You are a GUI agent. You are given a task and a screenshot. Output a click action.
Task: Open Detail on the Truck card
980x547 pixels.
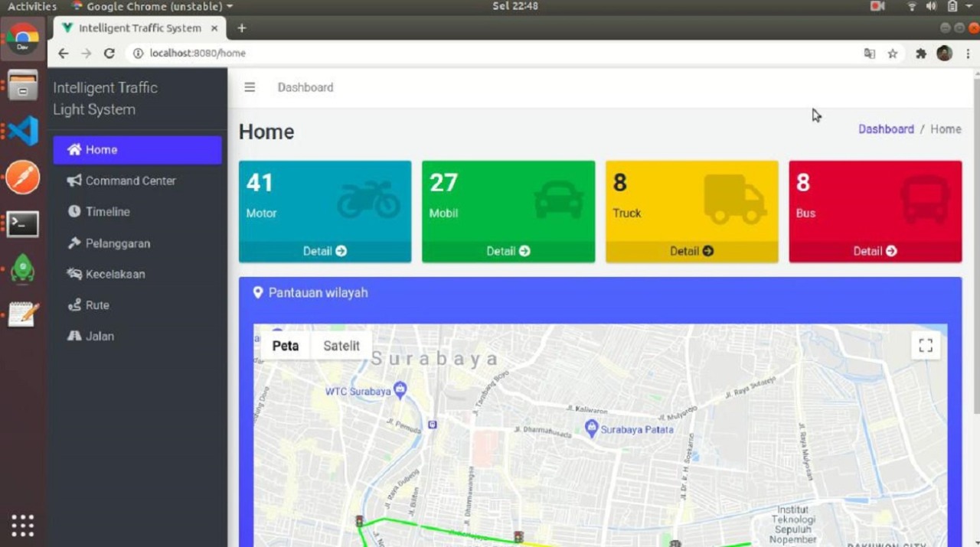691,251
